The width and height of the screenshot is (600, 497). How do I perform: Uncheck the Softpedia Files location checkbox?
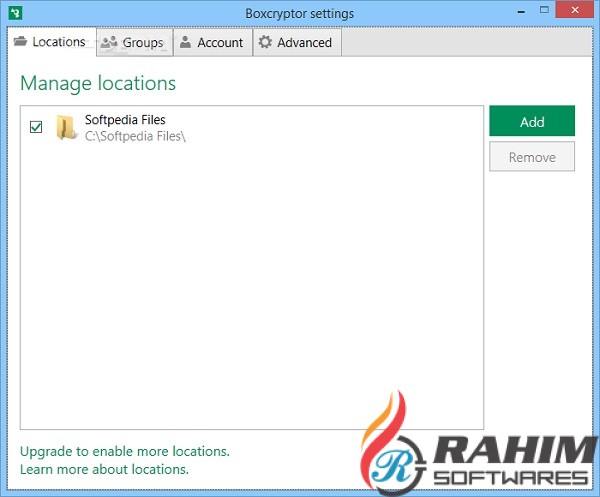click(x=36, y=127)
